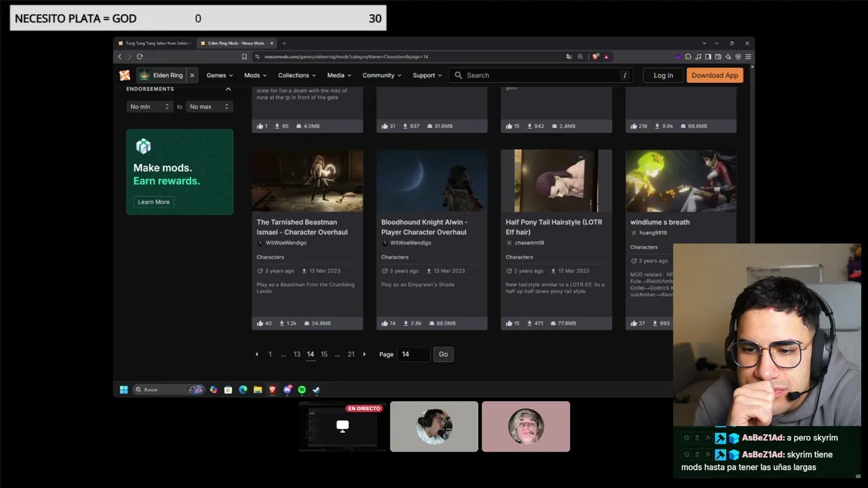Open the Games dropdown menu
This screenshot has height=488, width=868.
[x=219, y=75]
